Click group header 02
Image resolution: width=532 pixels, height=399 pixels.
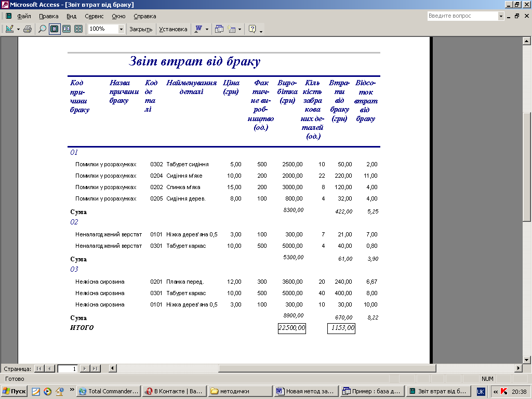pyautogui.click(x=74, y=222)
